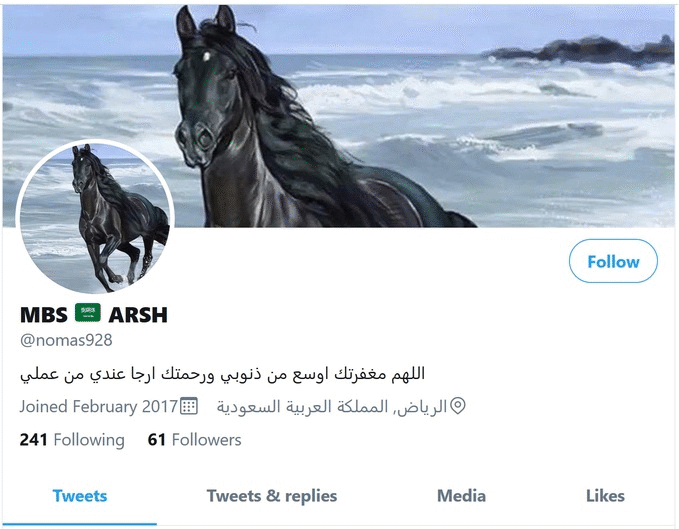Click the circular horse profile picture
The width and height of the screenshot is (679, 529).
(95, 217)
